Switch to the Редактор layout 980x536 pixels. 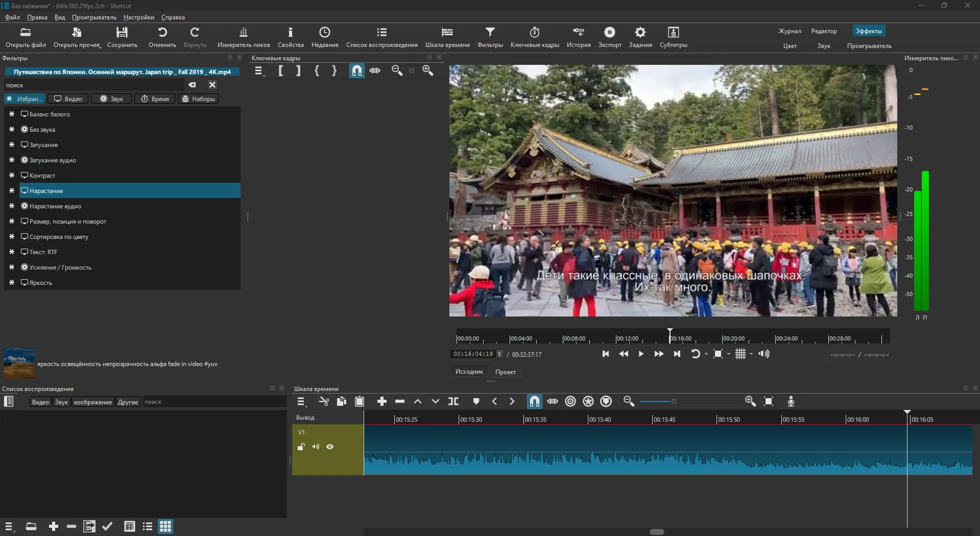click(x=824, y=31)
